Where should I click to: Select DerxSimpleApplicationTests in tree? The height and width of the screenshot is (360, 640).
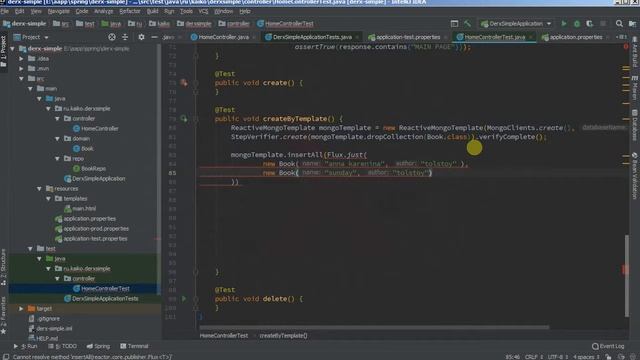(104, 299)
